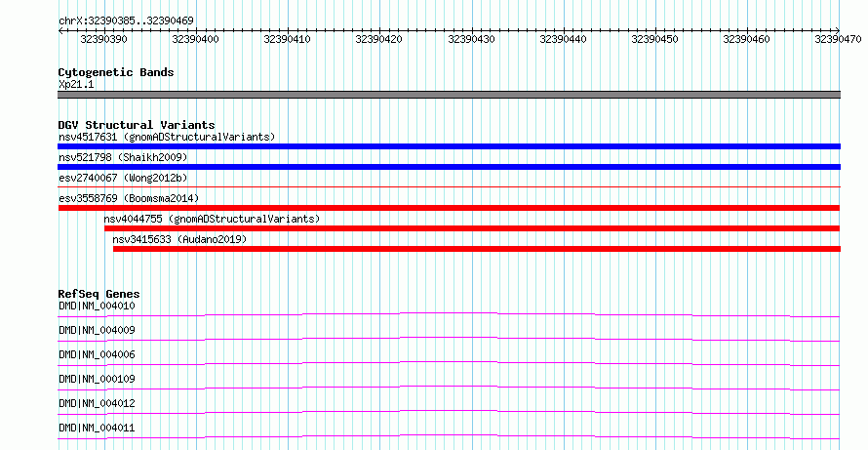Click the RefSeq Genes track title
The image size is (868, 450).
[99, 294]
